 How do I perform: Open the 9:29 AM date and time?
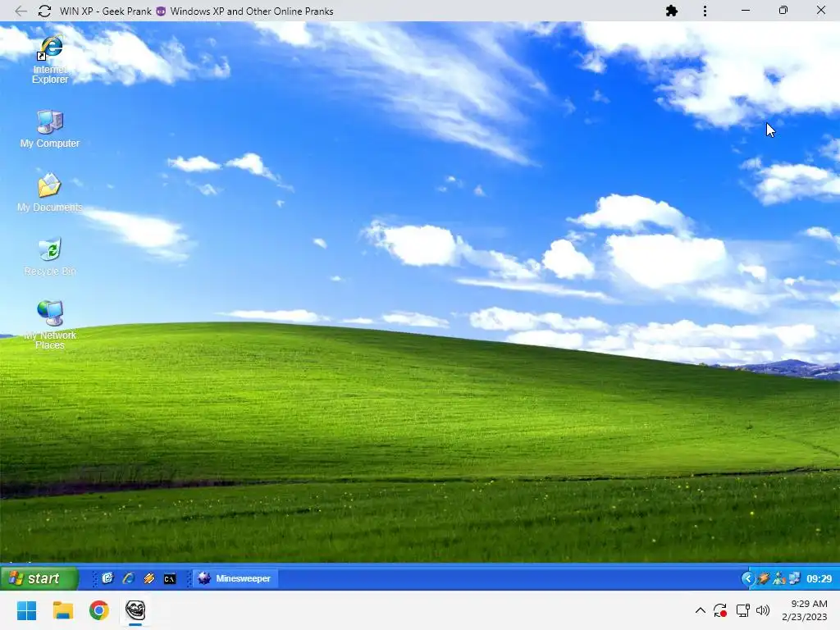[805, 610]
